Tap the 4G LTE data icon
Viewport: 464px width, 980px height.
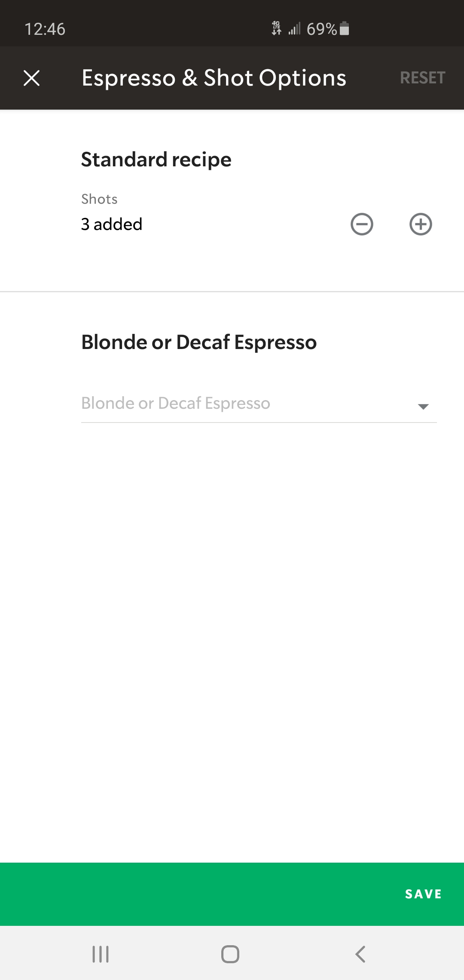[276, 28]
